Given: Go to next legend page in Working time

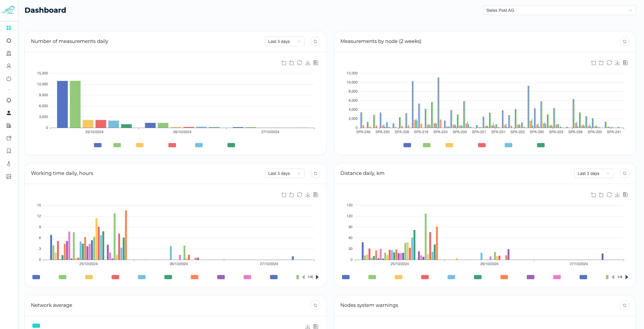Looking at the screenshot, I should coord(317,277).
